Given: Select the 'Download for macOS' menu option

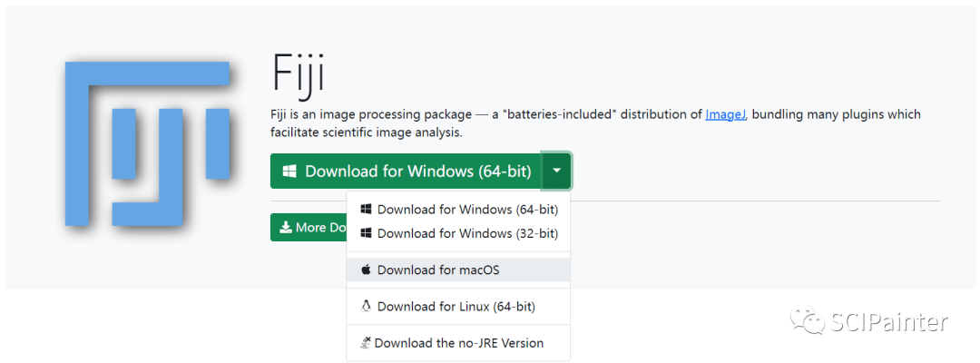Looking at the screenshot, I should coord(438,270).
